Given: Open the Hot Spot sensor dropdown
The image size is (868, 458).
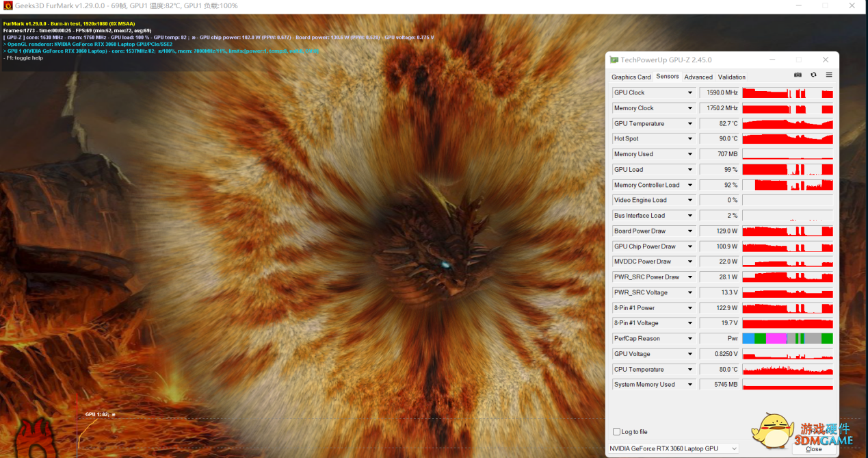Looking at the screenshot, I should (690, 139).
